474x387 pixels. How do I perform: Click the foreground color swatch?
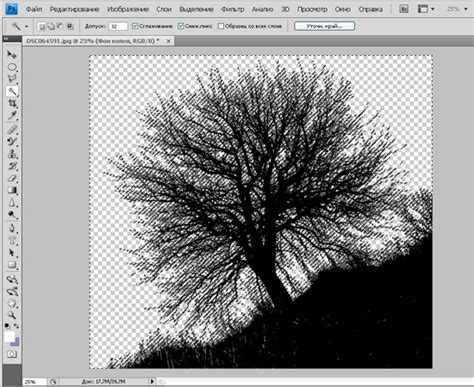click(9, 337)
